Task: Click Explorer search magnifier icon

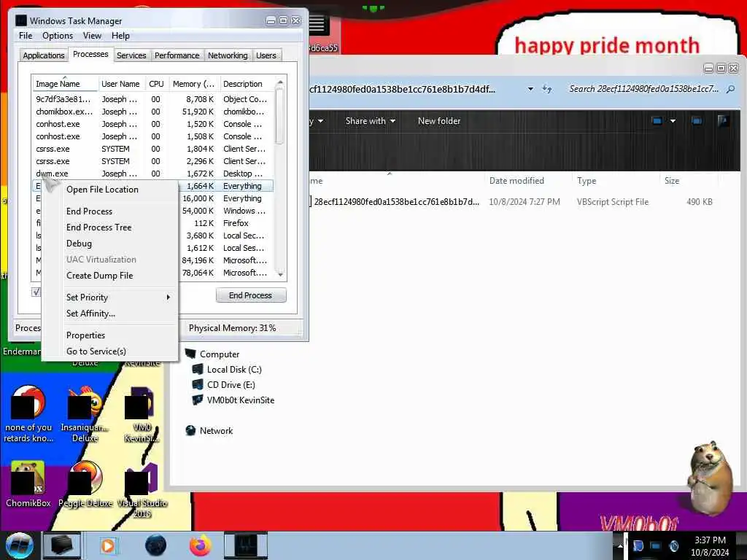Action: click(730, 89)
